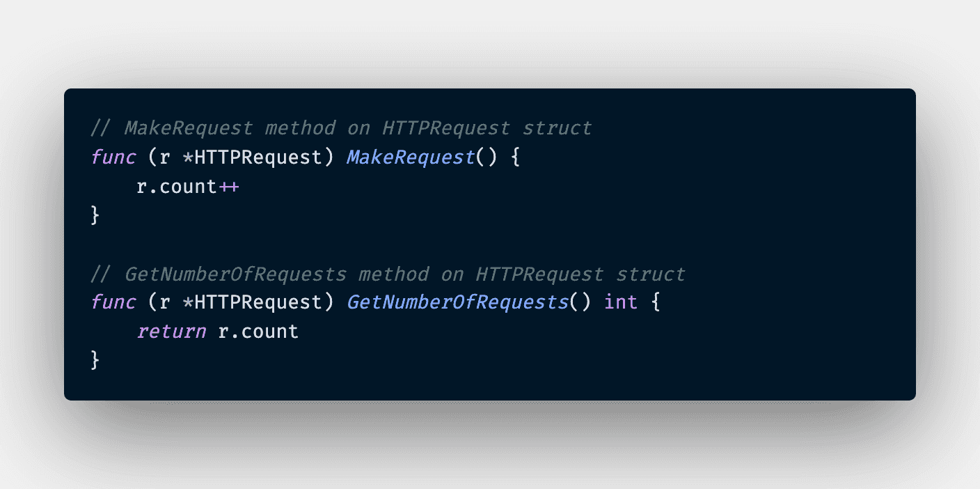Click the GetNumberOfRequests comment line
This screenshot has width=980, height=489.
(388, 274)
